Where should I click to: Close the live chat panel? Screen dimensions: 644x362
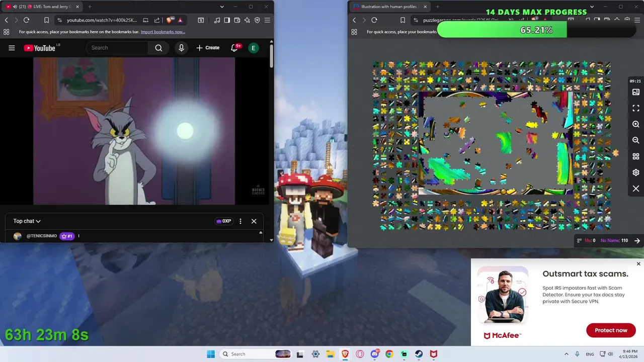point(254,221)
